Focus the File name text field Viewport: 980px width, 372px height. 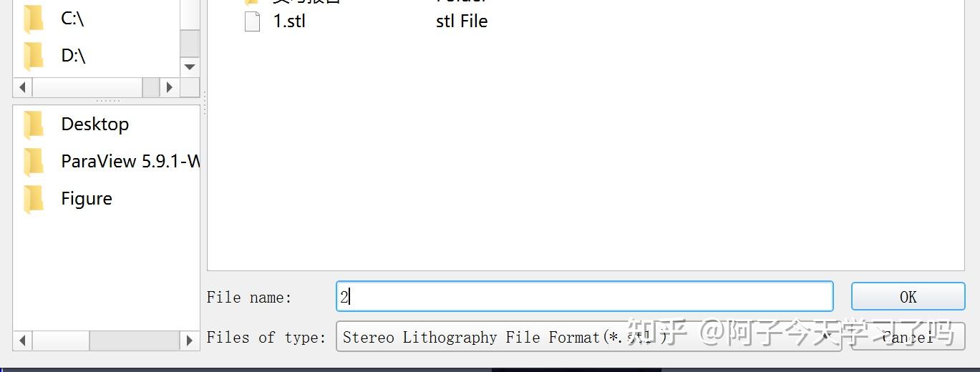click(583, 297)
